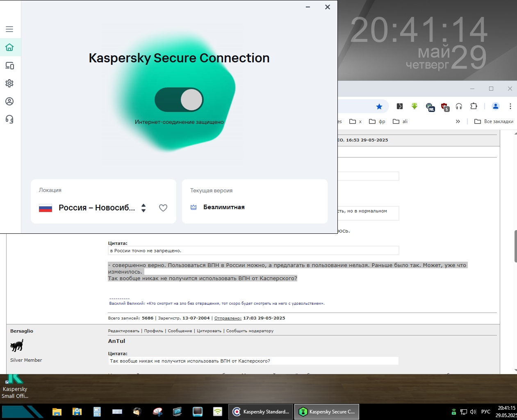Open the account profile icon in Kaspersky sidebar
Image resolution: width=517 pixels, height=420 pixels.
[9, 101]
